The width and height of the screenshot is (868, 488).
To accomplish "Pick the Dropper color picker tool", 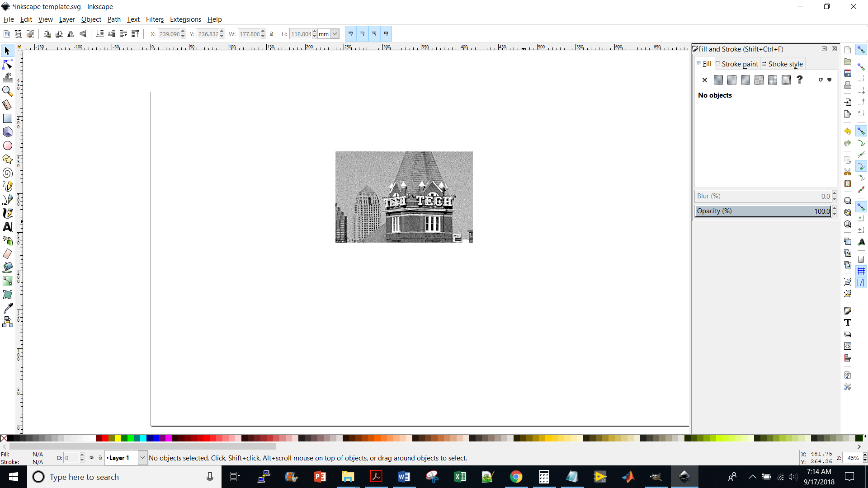I will click(x=7, y=308).
